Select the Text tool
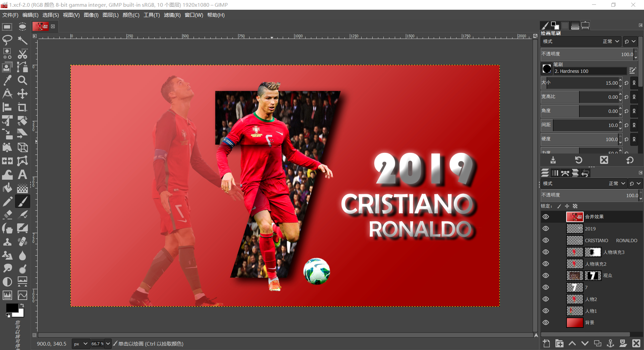The width and height of the screenshot is (644, 350). pyautogui.click(x=22, y=174)
